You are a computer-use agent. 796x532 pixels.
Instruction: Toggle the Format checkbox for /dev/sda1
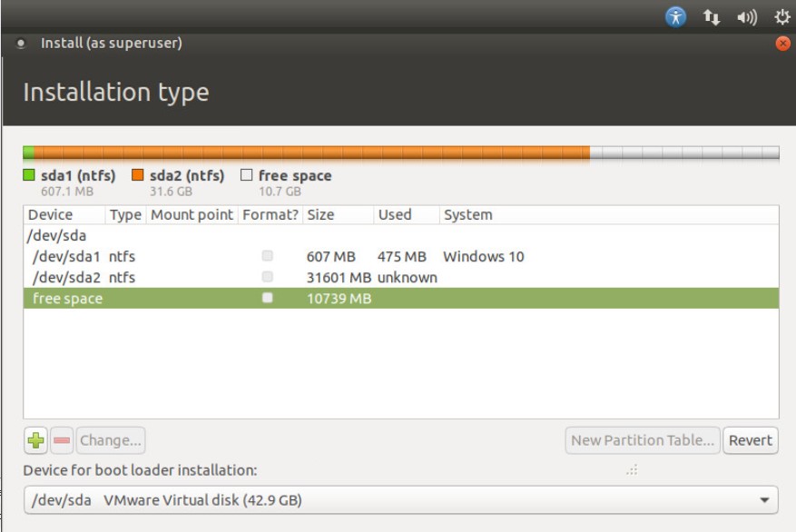267,256
